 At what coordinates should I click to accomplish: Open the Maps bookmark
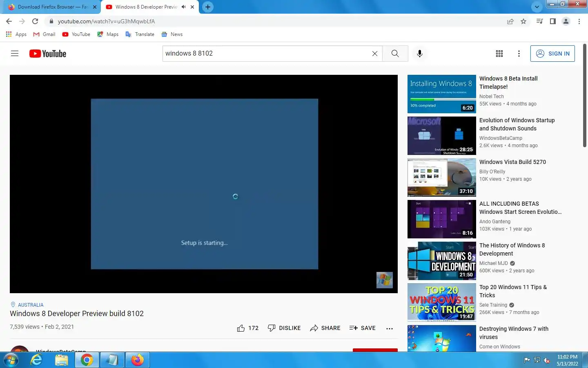[108, 34]
